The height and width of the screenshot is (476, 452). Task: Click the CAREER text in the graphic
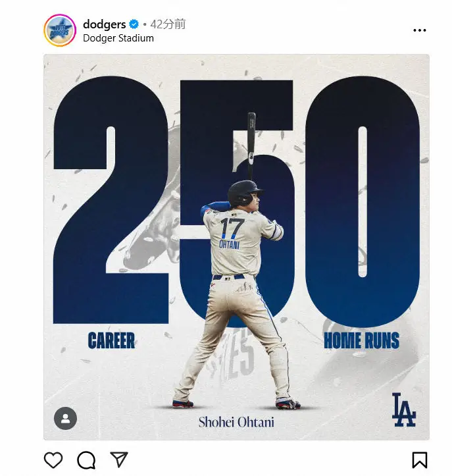[x=111, y=340]
